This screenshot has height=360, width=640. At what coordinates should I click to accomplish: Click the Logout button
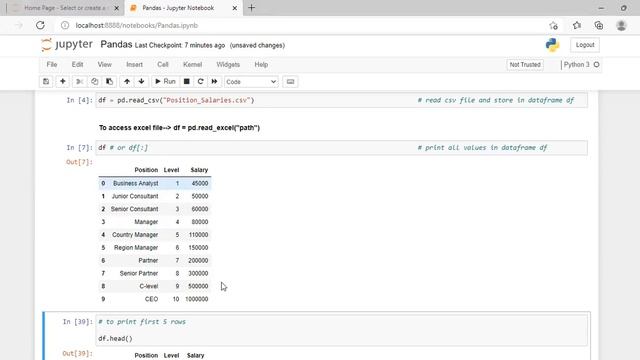pyautogui.click(x=585, y=45)
